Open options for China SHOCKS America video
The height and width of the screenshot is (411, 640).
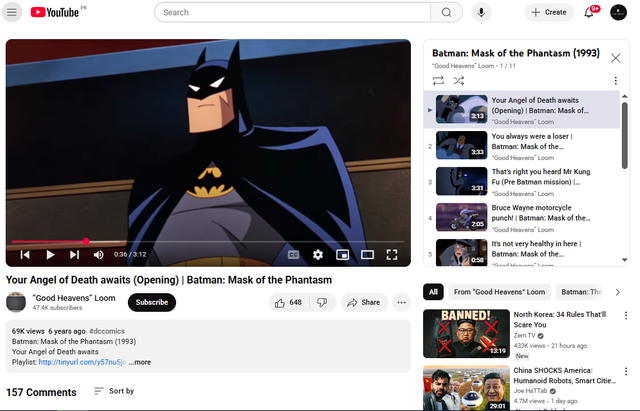coord(626,371)
